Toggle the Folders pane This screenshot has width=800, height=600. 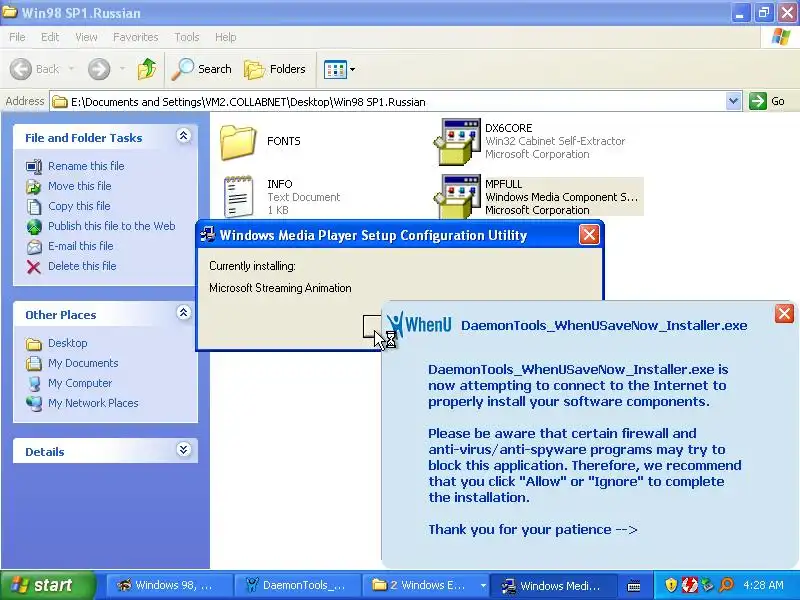[x=275, y=69]
